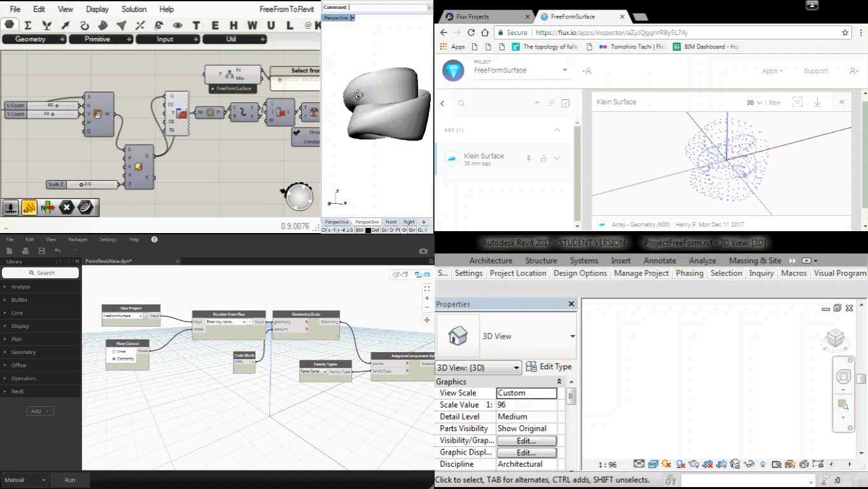Viewport: 868px width, 489px height.
Task: Click the Revit navigation wheel button
Action: [x=843, y=376]
